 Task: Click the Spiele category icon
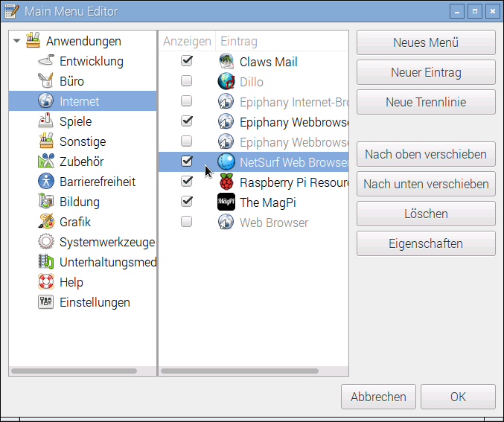(x=47, y=122)
